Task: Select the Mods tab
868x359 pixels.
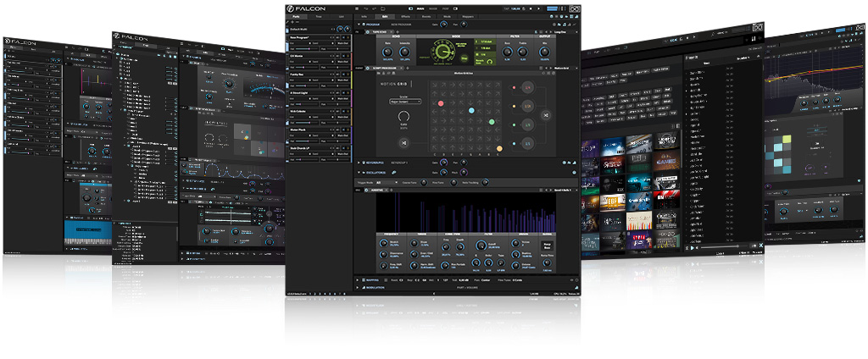Action: coord(448,17)
